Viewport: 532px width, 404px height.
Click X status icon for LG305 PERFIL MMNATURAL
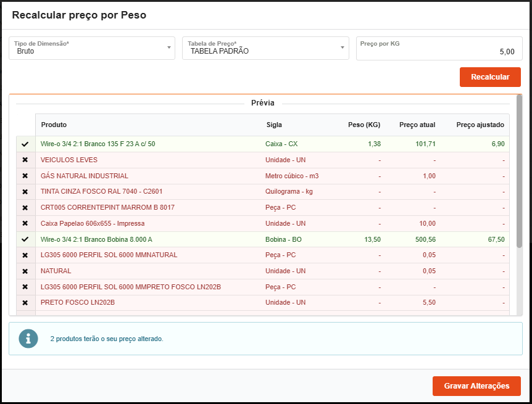coord(25,255)
